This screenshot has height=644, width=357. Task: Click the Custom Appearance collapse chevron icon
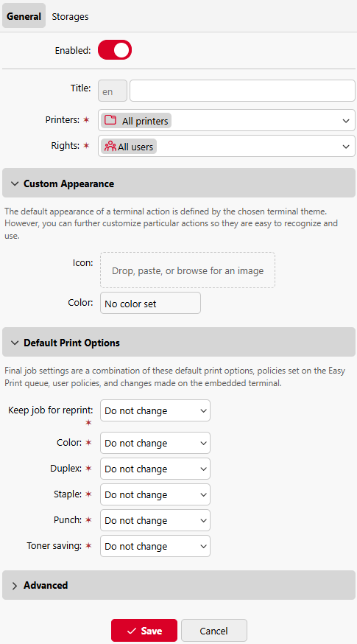click(x=15, y=183)
